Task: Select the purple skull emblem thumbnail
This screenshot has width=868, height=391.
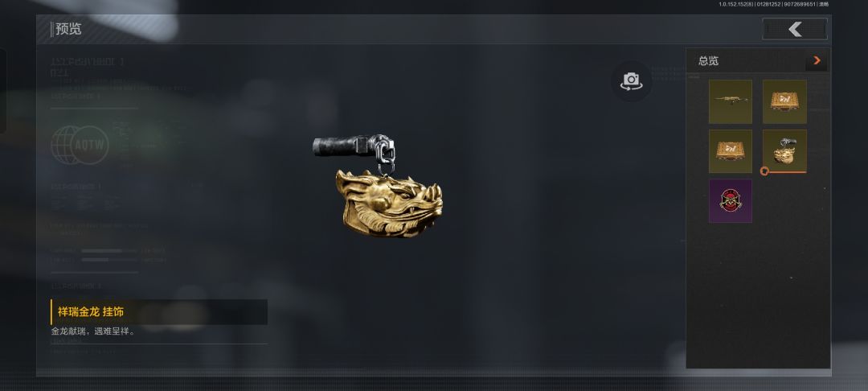Action: pos(730,200)
